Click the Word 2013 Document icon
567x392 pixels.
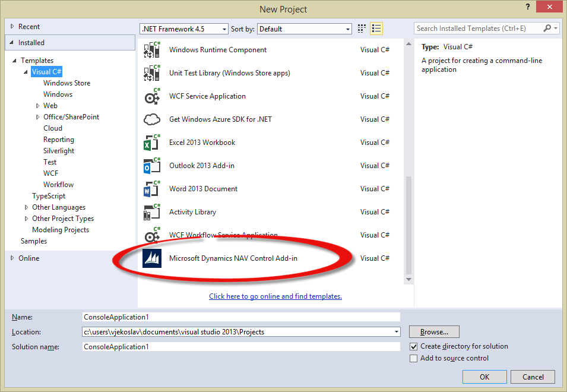point(152,189)
